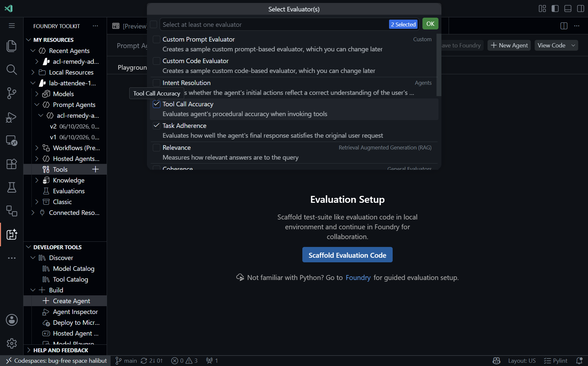Open Extensions view in activity bar

[x=12, y=164]
